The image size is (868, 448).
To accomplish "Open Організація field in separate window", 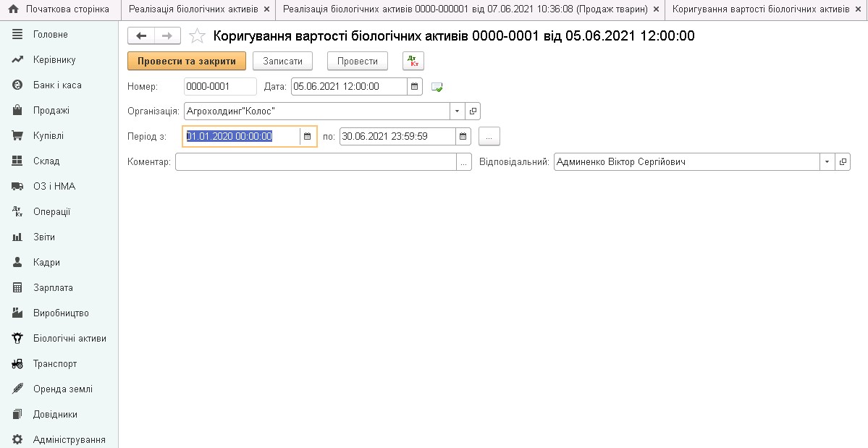I will [473, 111].
